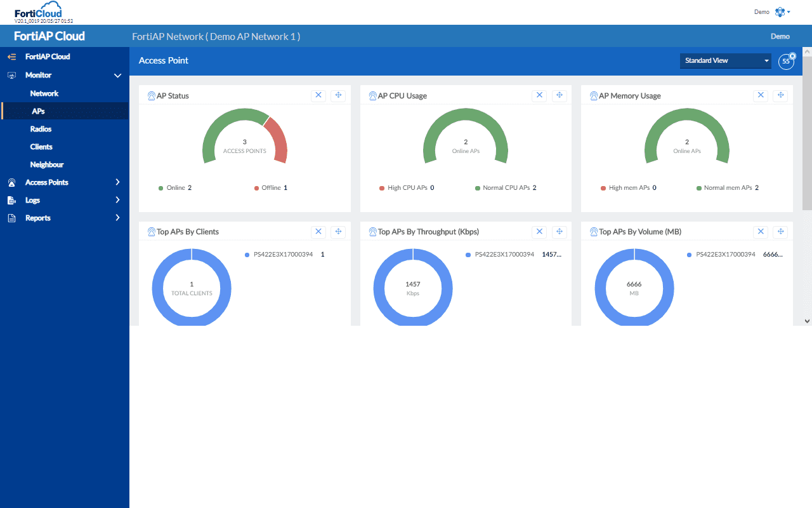The height and width of the screenshot is (508, 812).
Task: Click the FortiAP Cloud header title
Action: click(x=49, y=36)
